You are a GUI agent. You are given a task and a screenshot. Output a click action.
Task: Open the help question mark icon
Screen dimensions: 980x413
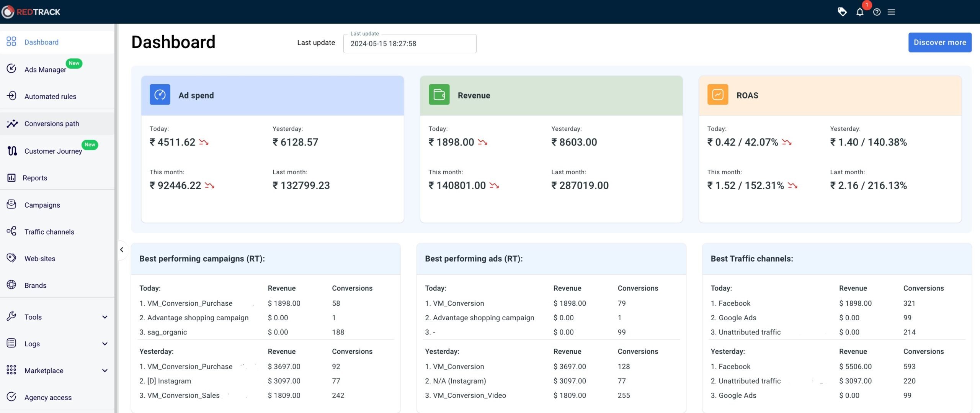click(877, 12)
